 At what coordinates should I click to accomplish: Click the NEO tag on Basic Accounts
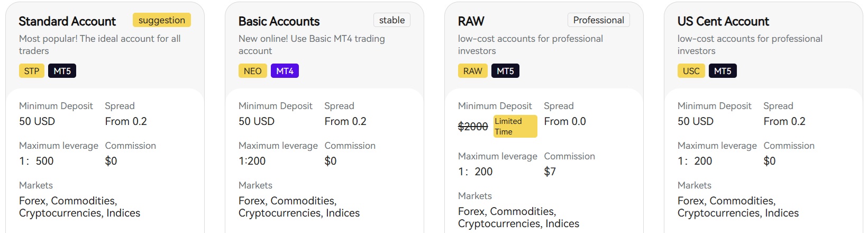252,71
